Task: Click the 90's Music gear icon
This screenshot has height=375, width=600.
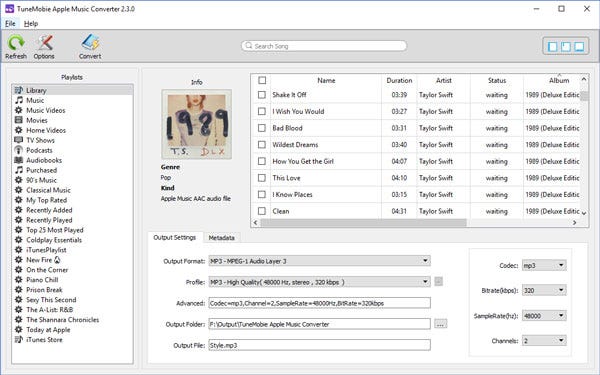Action: tap(18, 180)
